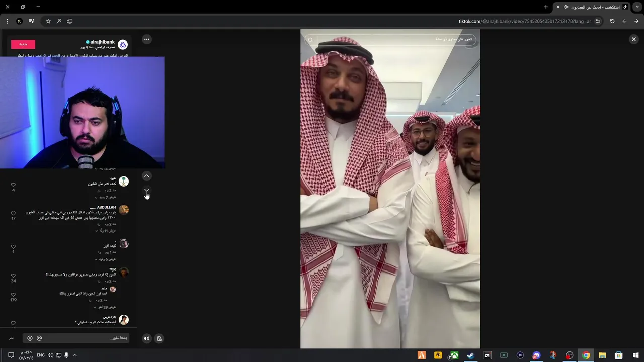Click the tiktok.com address bar URL
This screenshot has height=362, width=644.
coord(525,21)
